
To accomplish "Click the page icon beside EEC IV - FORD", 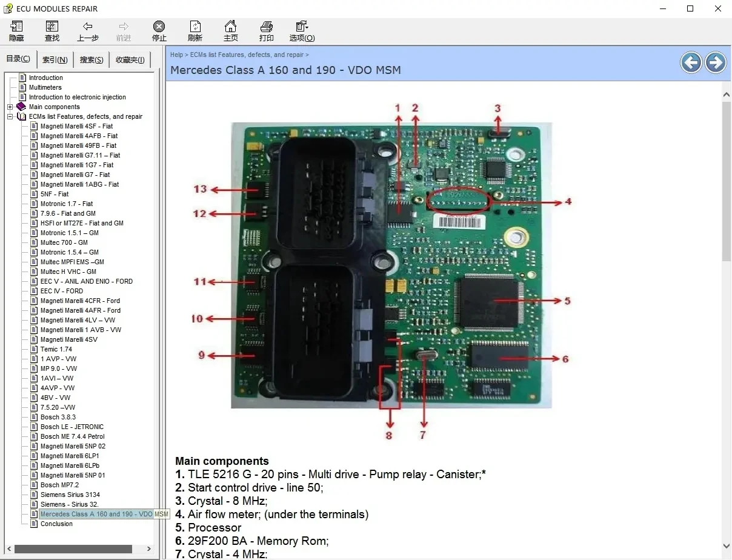I will click(x=35, y=291).
